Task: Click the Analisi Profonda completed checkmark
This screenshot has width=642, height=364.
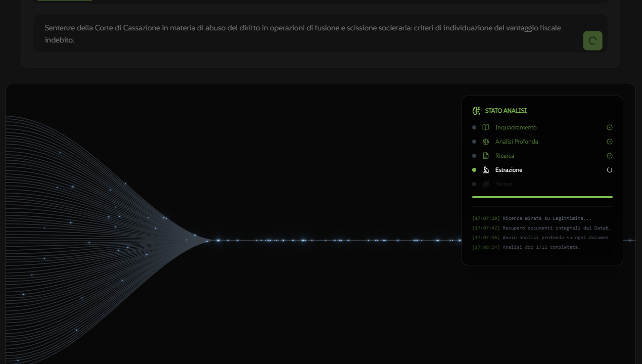Action: tap(610, 142)
